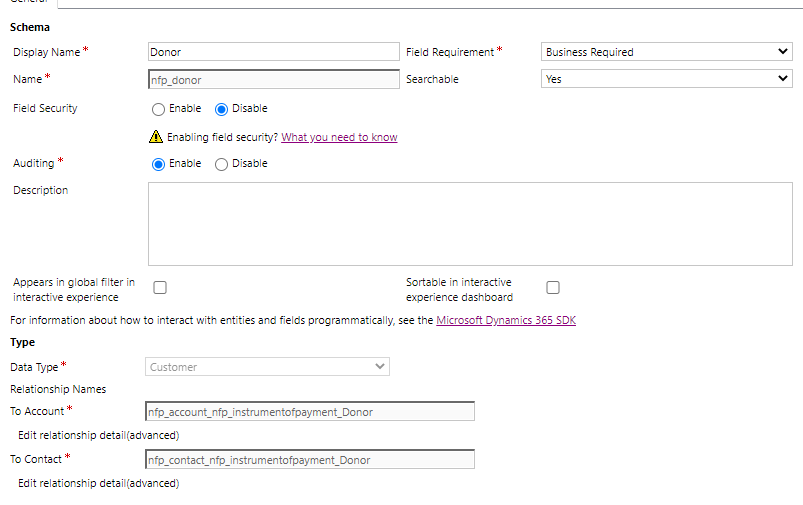Select Disable for Auditing
The width and height of the screenshot is (803, 505).
tap(222, 164)
